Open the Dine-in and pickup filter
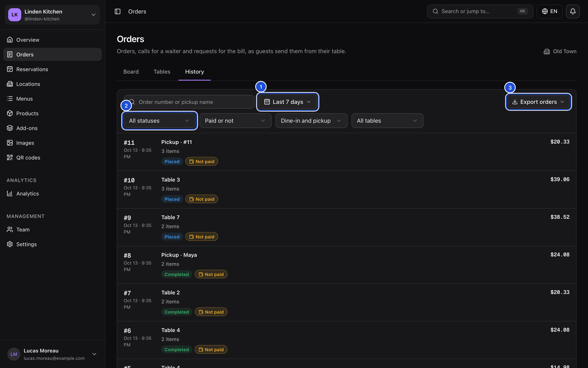Viewport: 588px width, 368px height. (311, 121)
